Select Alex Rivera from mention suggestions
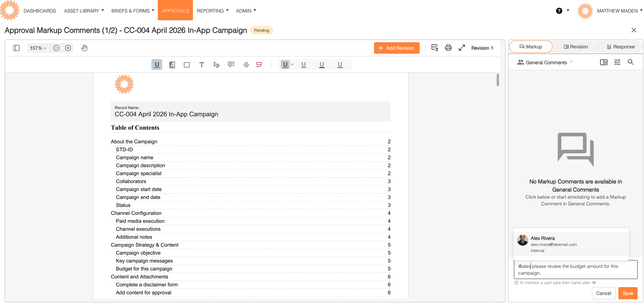This screenshot has height=304, width=644. tap(571, 244)
